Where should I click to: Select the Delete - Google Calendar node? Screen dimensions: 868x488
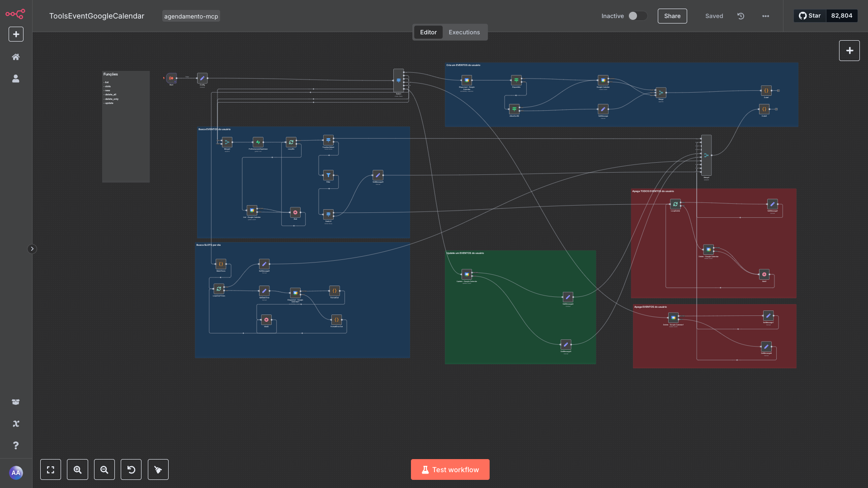click(708, 249)
